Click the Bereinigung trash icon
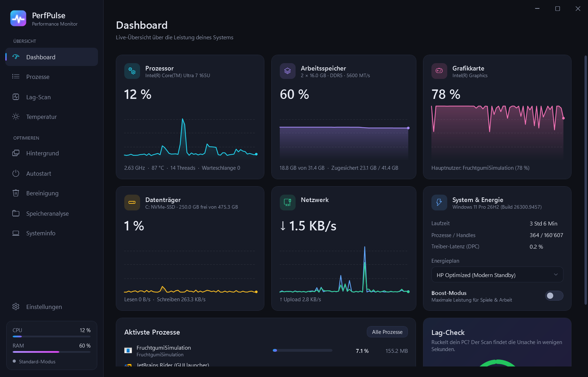 tap(16, 193)
